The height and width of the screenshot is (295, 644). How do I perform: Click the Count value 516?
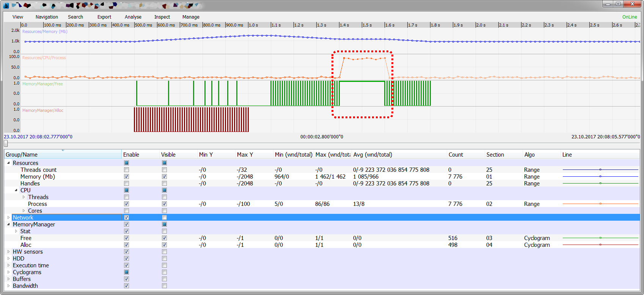[453, 238]
